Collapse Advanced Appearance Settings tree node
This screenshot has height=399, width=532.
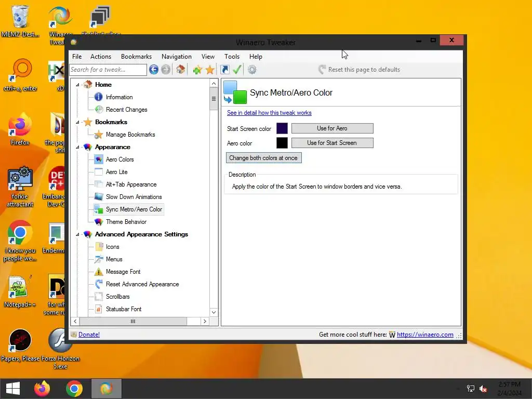tap(77, 234)
